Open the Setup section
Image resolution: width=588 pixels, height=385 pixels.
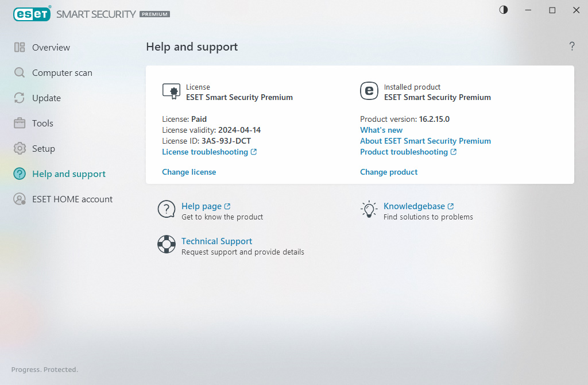[x=44, y=149]
